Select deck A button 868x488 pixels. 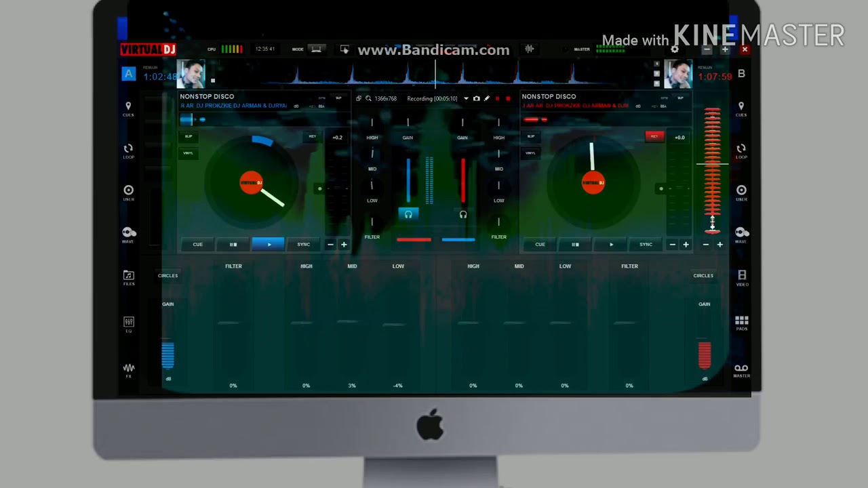click(128, 74)
